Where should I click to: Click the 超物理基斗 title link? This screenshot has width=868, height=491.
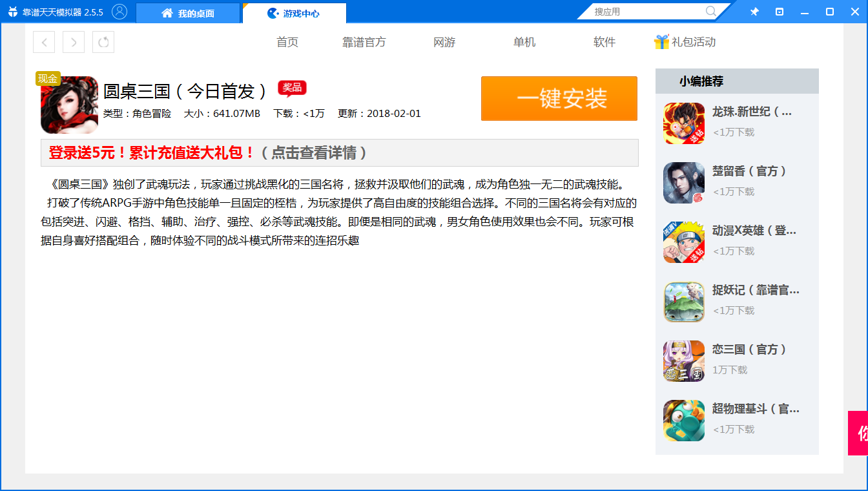(x=756, y=409)
